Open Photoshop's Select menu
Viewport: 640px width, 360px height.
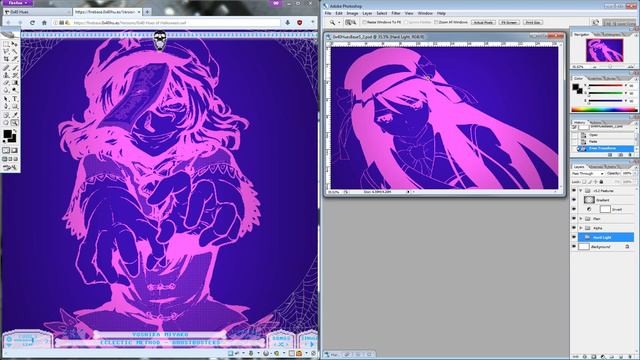(x=382, y=13)
